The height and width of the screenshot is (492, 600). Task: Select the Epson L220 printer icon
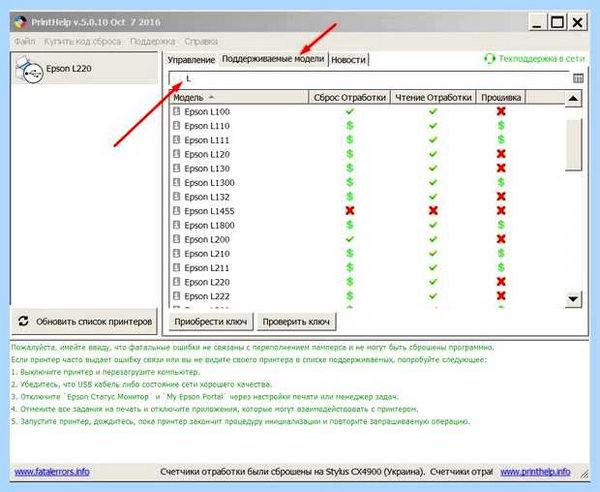pyautogui.click(x=29, y=69)
